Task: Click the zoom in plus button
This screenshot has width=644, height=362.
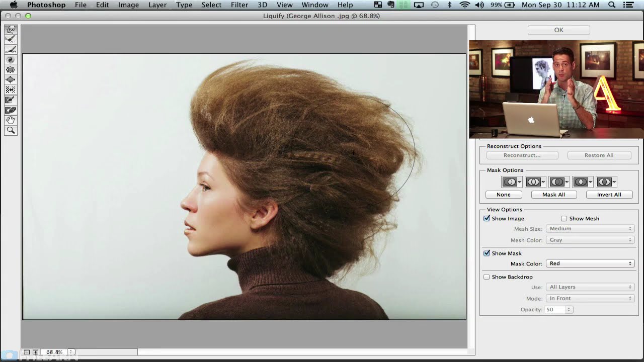Action: (x=35, y=352)
